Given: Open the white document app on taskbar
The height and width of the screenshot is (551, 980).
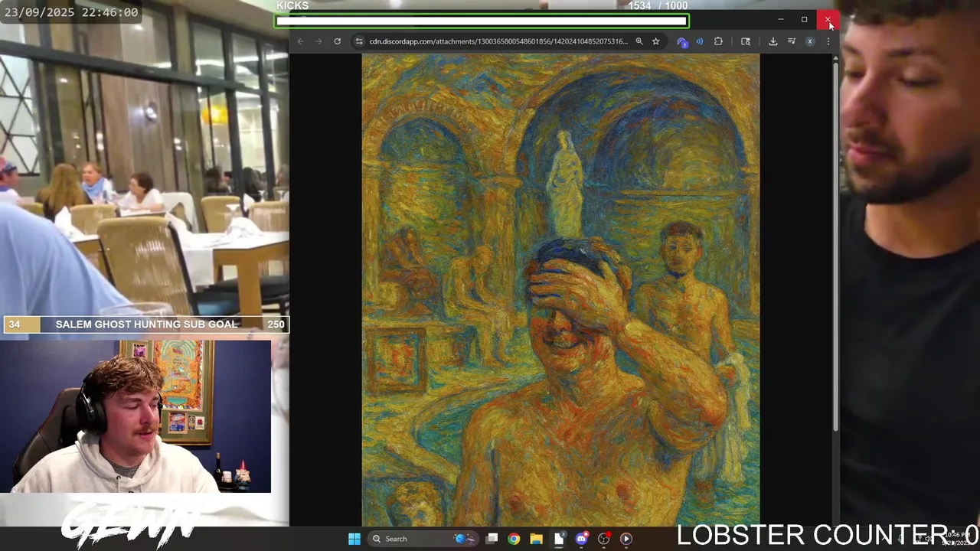Looking at the screenshot, I should click(559, 539).
